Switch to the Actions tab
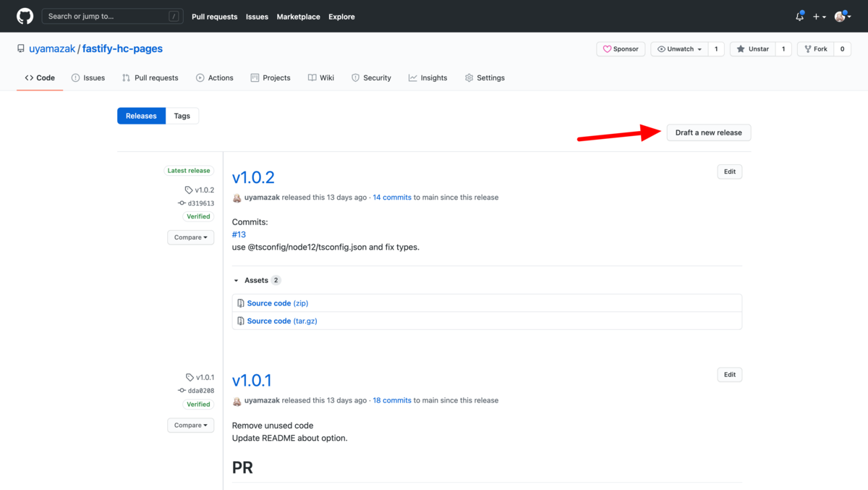The height and width of the screenshot is (490, 868). point(215,77)
